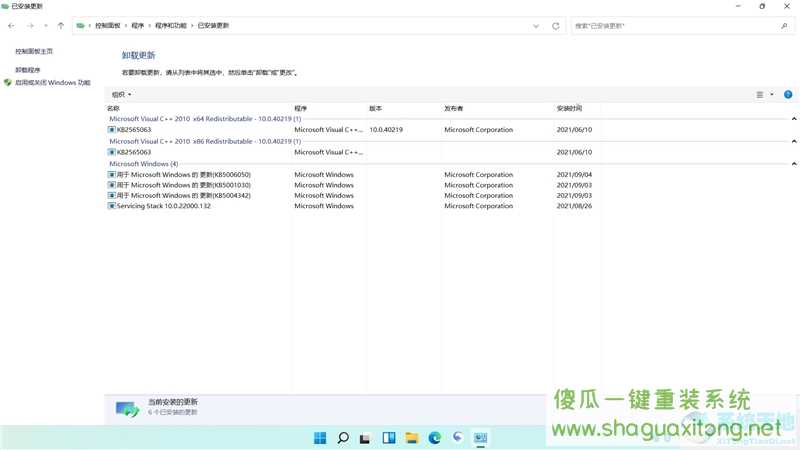800x450 pixels.
Task: Select Visual C++ 2010 x64 Redistributable group header
Action: pos(205,119)
